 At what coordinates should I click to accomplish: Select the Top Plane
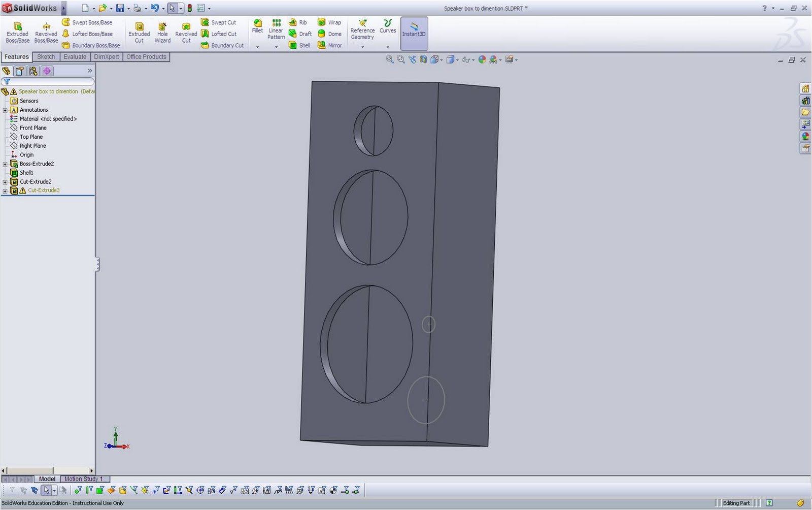26,137
